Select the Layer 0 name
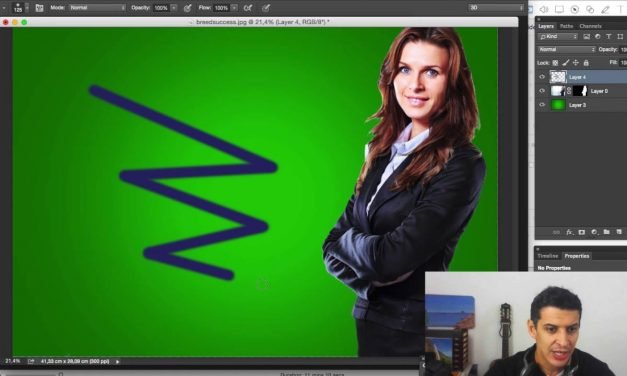 pos(599,91)
